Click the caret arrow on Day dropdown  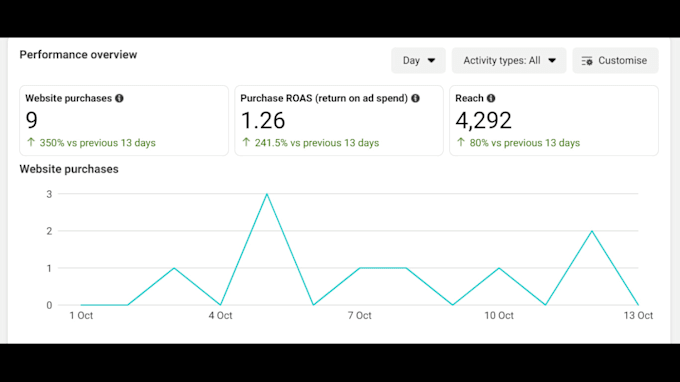pos(431,61)
